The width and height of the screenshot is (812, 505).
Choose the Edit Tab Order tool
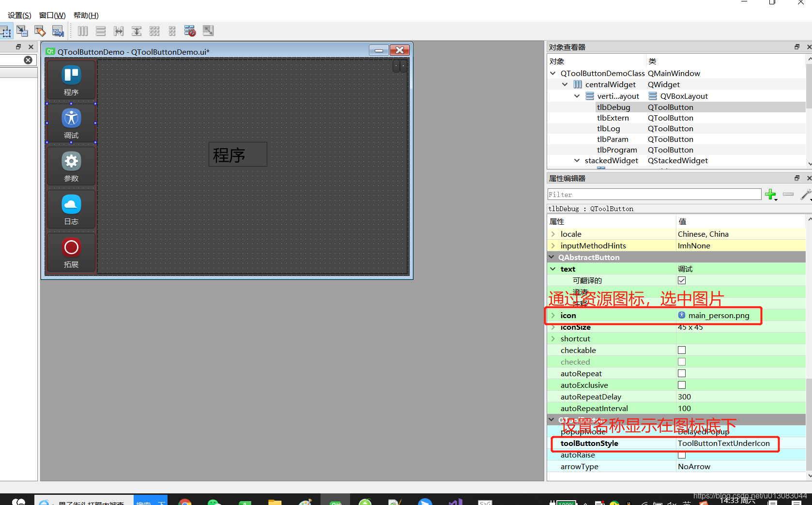coord(58,31)
